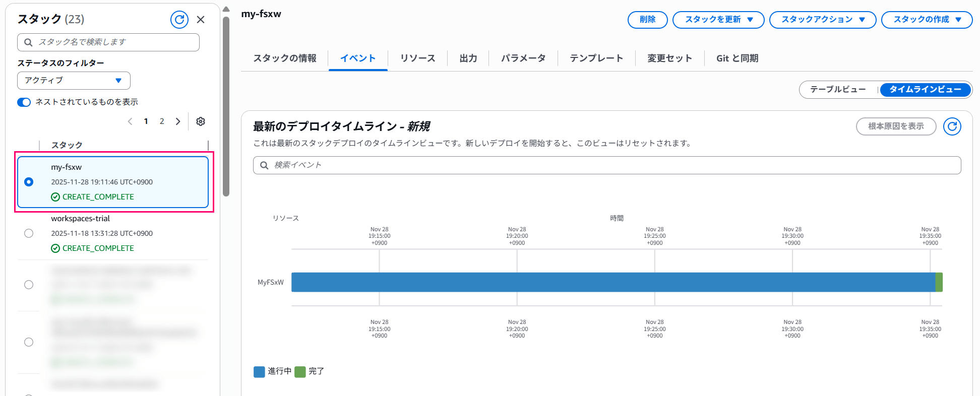The height and width of the screenshot is (396, 980).
Task: Click the green 完了 legend swatch
Action: (x=300, y=372)
